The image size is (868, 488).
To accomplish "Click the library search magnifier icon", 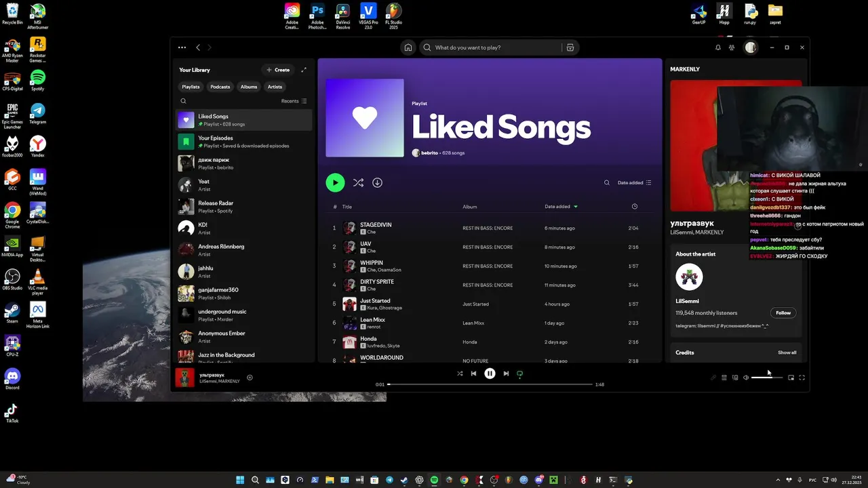I will point(183,101).
